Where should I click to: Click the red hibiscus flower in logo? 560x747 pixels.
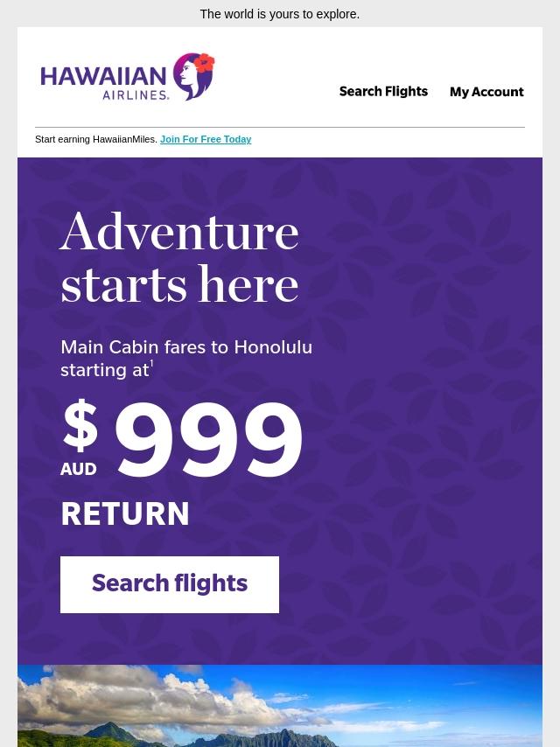(204, 62)
